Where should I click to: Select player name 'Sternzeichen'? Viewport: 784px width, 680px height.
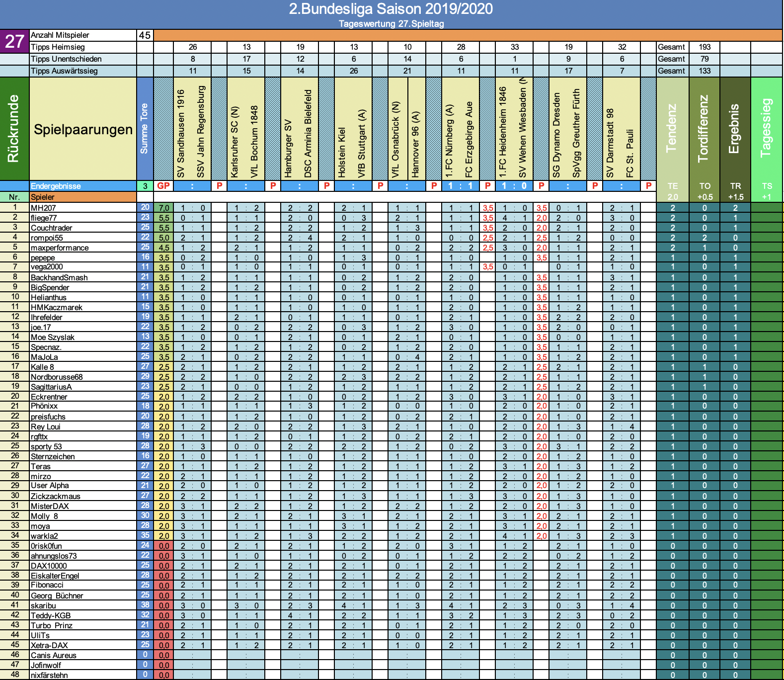pos(53,456)
